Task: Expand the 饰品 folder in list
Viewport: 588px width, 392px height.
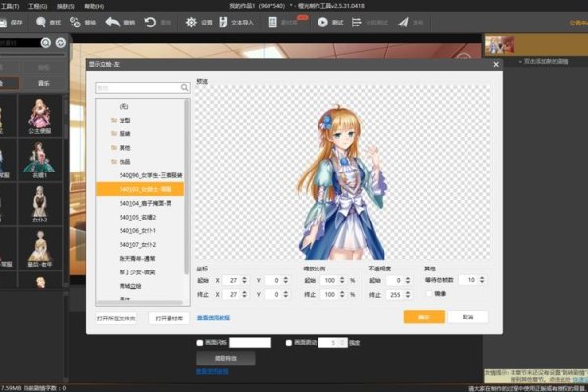Action: [114, 162]
